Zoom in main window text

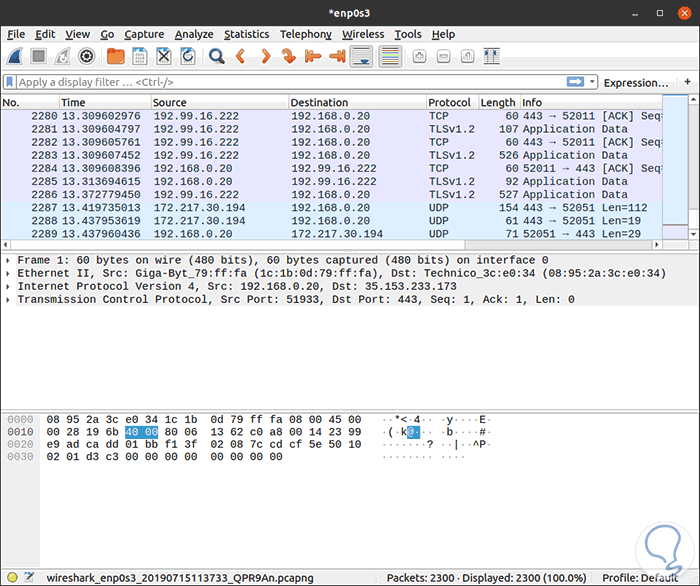419,56
